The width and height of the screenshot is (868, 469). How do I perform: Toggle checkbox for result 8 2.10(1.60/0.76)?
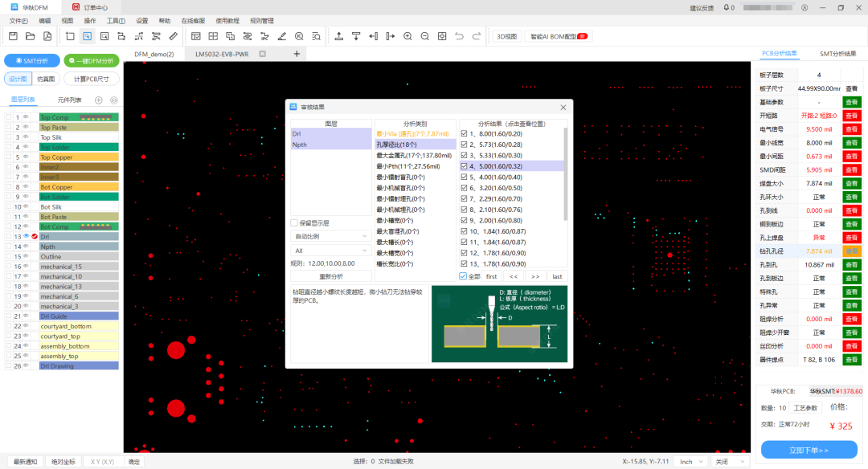(464, 210)
